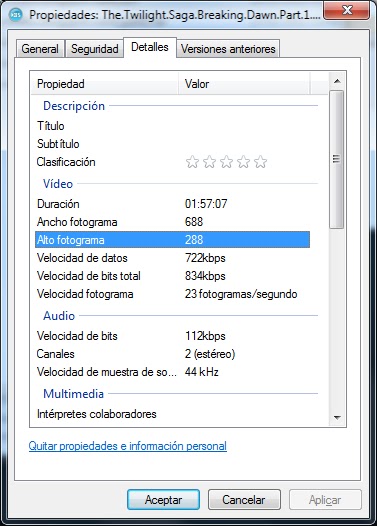Click the disabled Aplicar button
The image size is (377, 527).
(325, 500)
